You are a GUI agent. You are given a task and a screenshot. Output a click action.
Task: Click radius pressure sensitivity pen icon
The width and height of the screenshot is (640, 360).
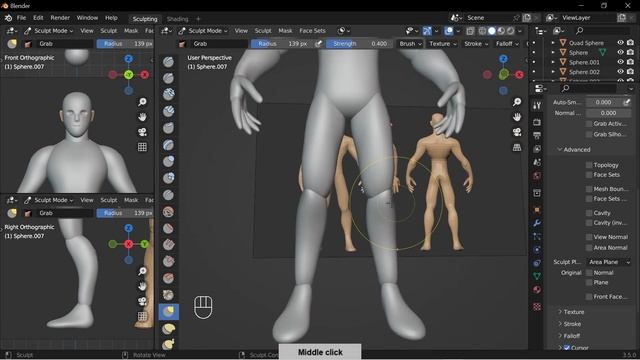click(x=318, y=44)
